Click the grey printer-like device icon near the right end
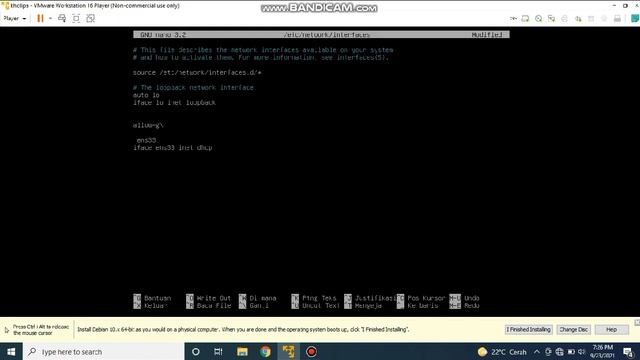This screenshot has height=360, width=640. coord(618,18)
